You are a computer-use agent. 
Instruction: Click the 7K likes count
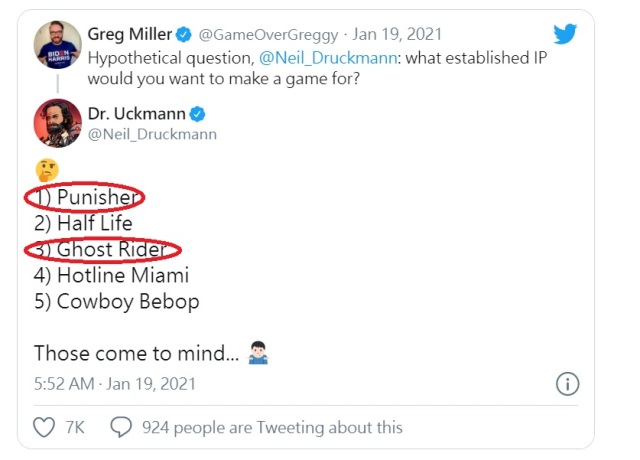click(74, 427)
